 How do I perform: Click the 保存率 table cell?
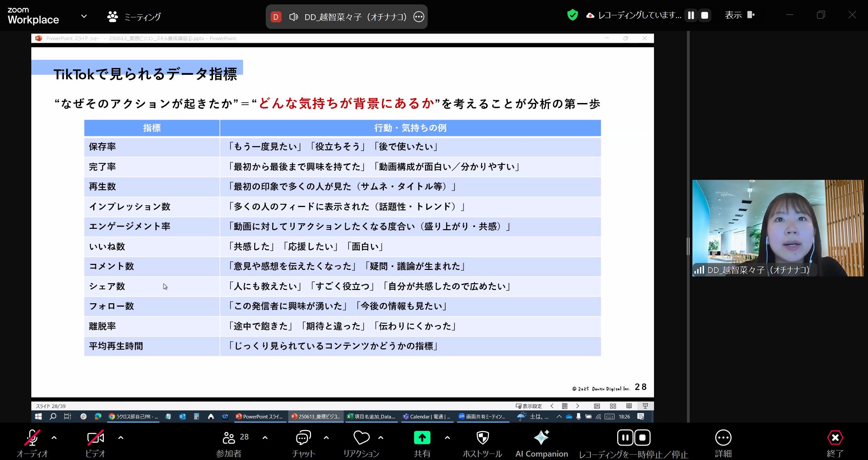[152, 147]
